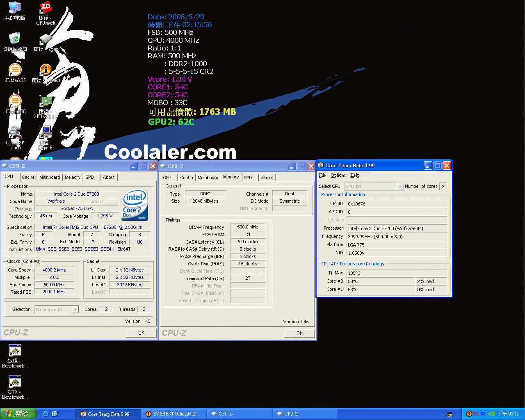Open the 開始 Start menu
Screen dimensions: 525x420
(18, 414)
